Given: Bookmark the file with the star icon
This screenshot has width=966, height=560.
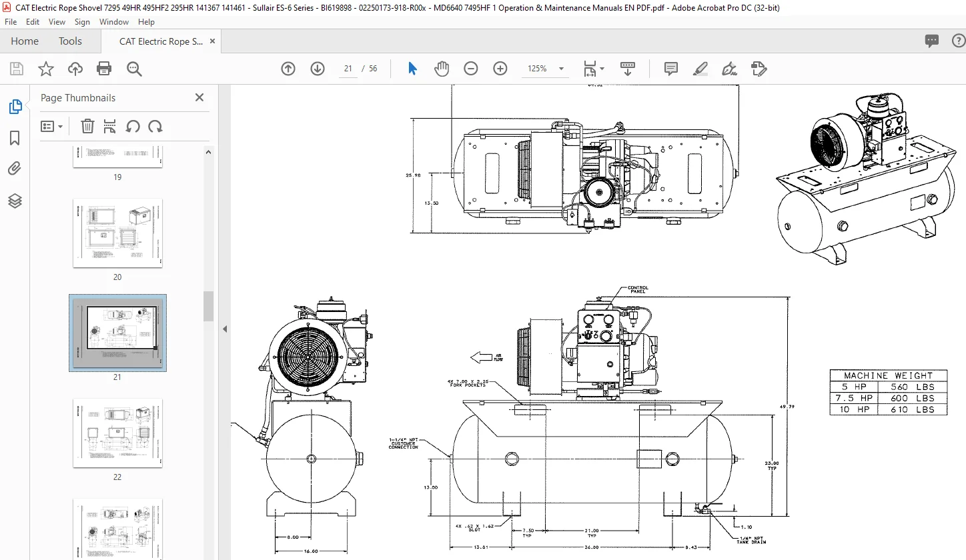Looking at the screenshot, I should 45,69.
